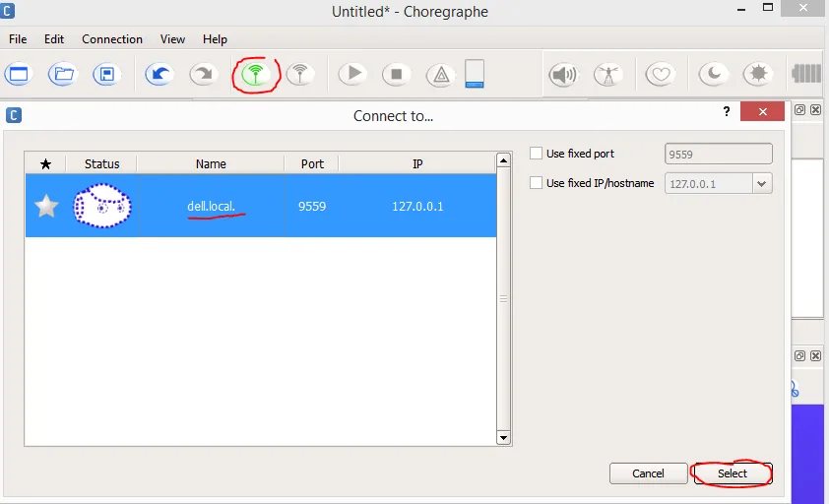Sort the list by Port column header

(x=312, y=164)
